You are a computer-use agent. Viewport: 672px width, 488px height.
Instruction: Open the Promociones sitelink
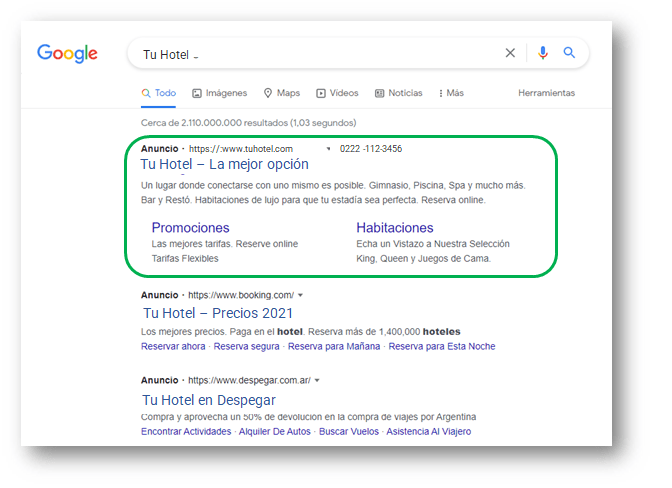pos(190,228)
